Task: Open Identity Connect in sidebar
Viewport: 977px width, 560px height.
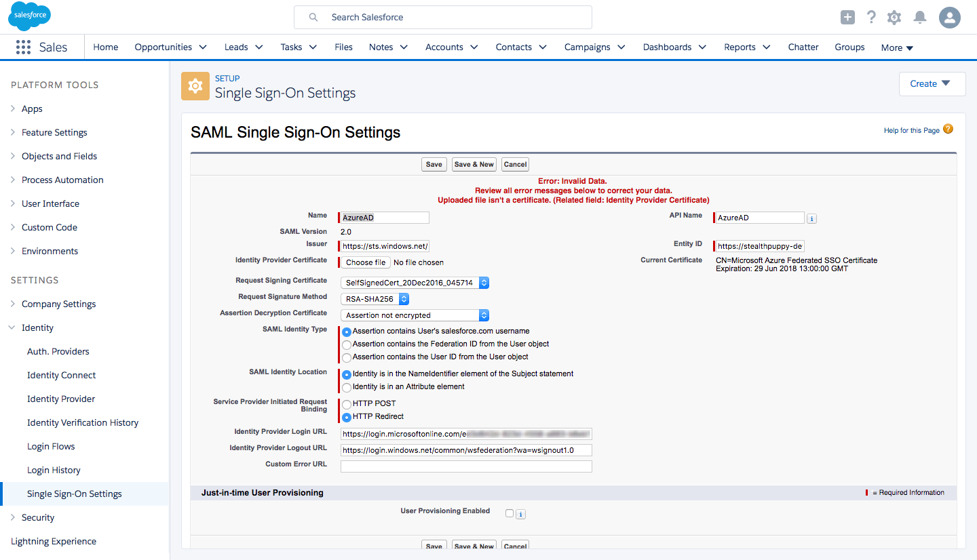Action: click(62, 375)
